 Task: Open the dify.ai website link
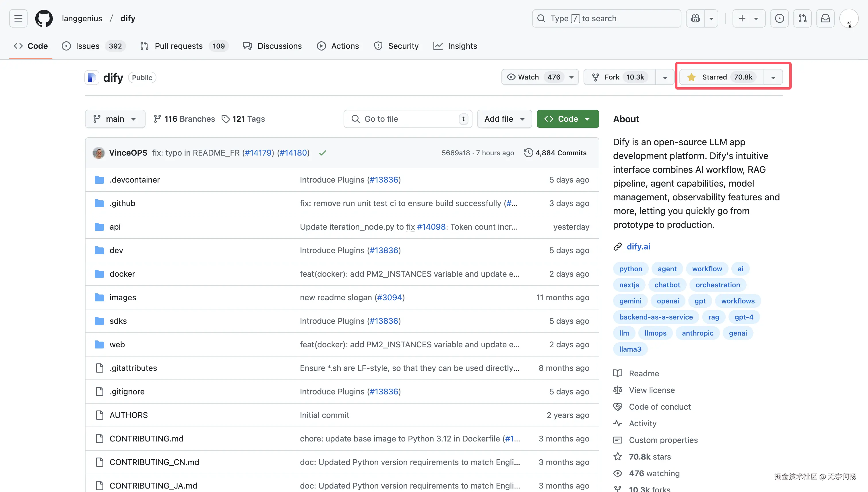click(638, 246)
